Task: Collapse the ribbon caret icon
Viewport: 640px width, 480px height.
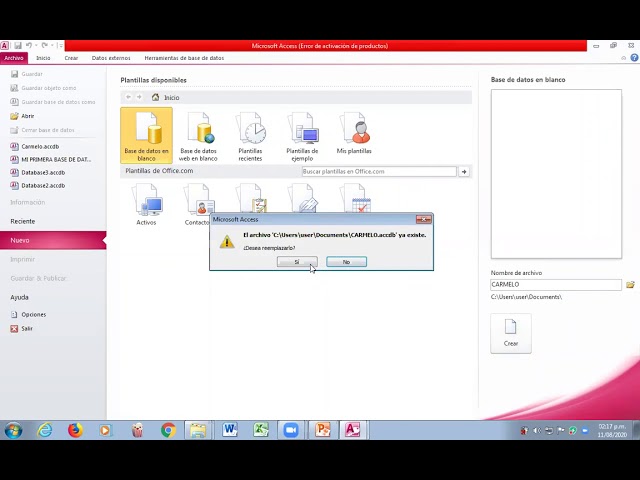Action: pyautogui.click(x=623, y=58)
